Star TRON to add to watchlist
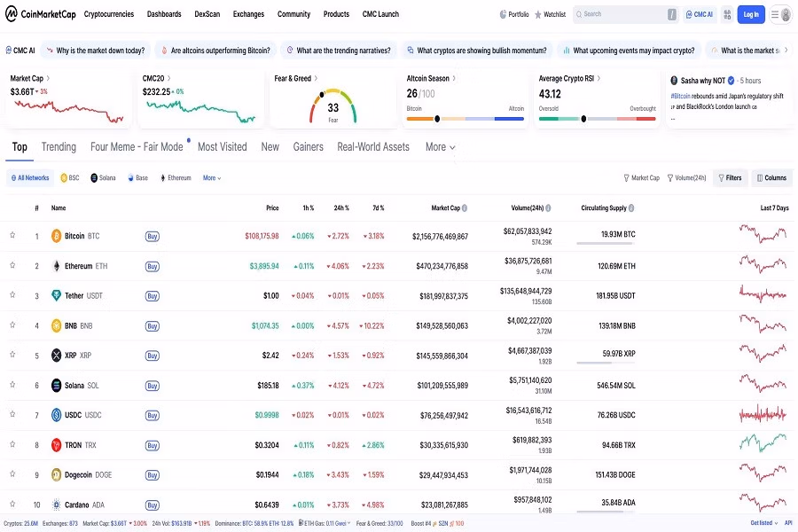The width and height of the screenshot is (798, 532). pyautogui.click(x=12, y=444)
